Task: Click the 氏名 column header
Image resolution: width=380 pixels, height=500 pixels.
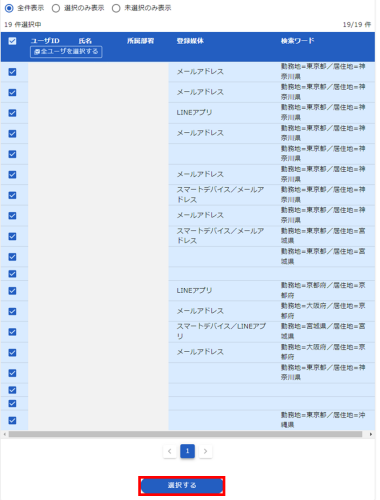Action: [85, 41]
